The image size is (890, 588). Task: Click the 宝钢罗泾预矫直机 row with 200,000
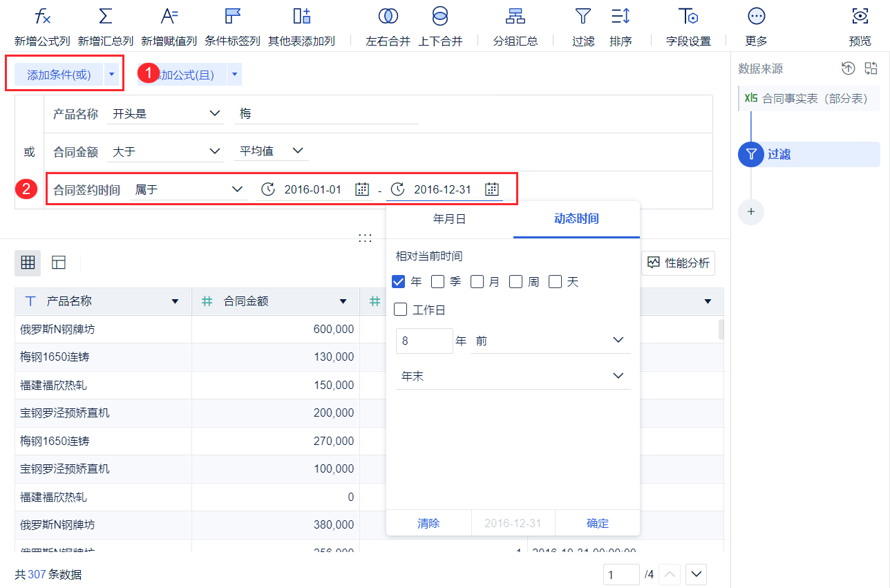pyautogui.click(x=103, y=413)
